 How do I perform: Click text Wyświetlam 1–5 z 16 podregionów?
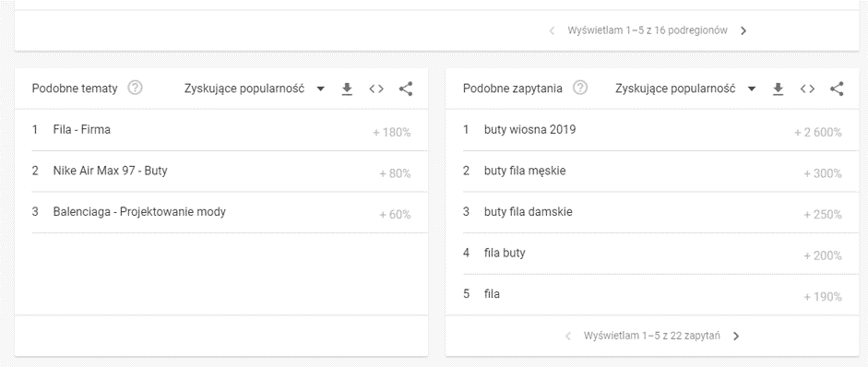(648, 30)
